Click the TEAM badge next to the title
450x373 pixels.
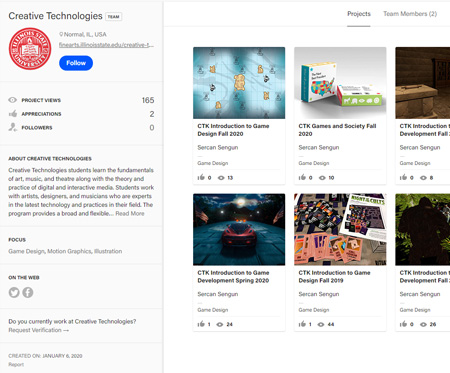[x=114, y=17]
